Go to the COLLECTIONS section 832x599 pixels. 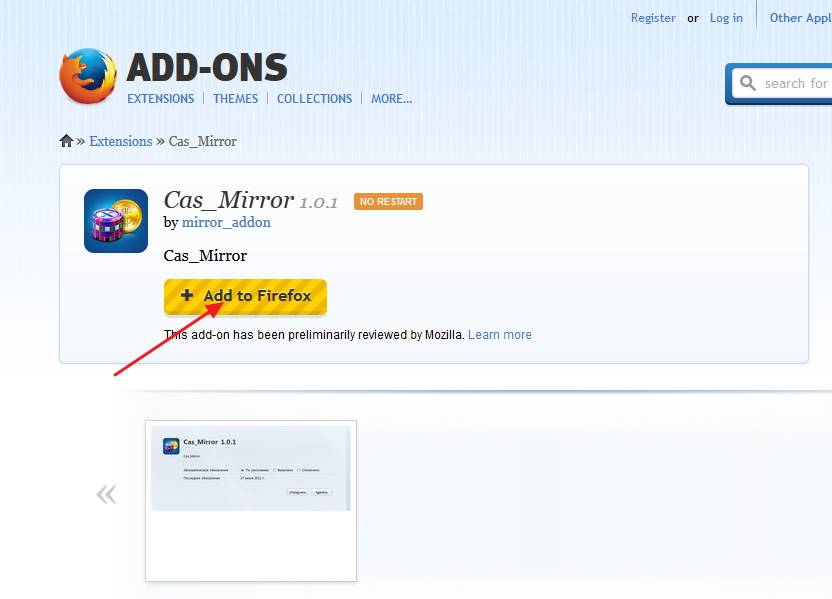314,98
